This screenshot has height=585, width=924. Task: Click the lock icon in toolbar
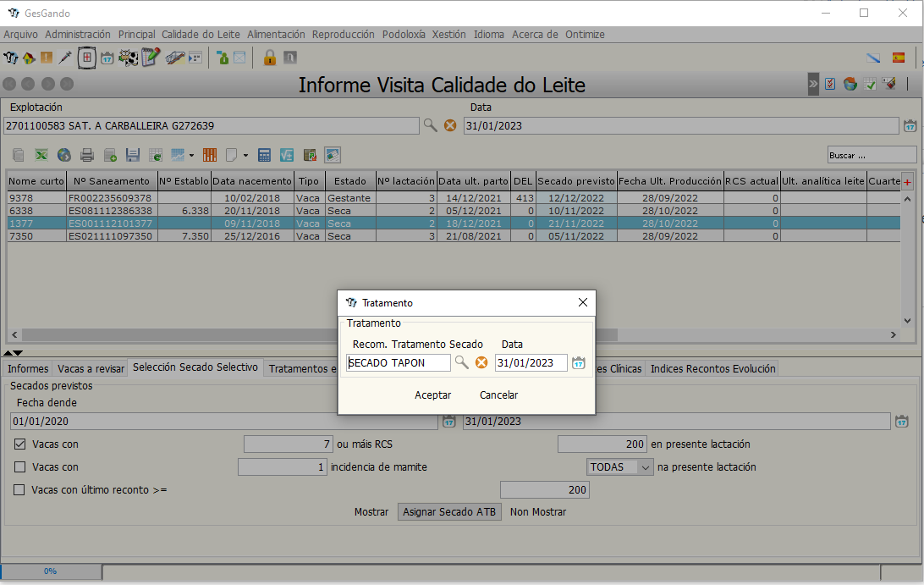[x=269, y=58]
